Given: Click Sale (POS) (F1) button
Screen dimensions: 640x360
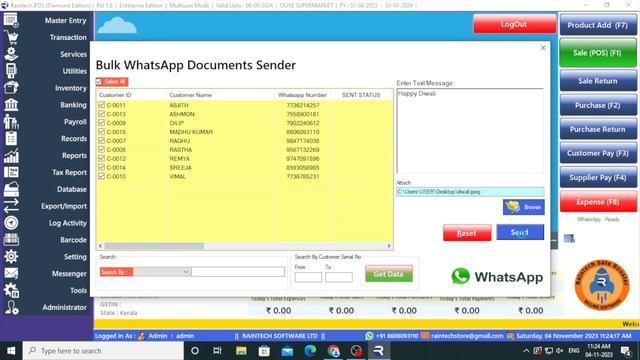Looking at the screenshot, I should click(x=598, y=53).
